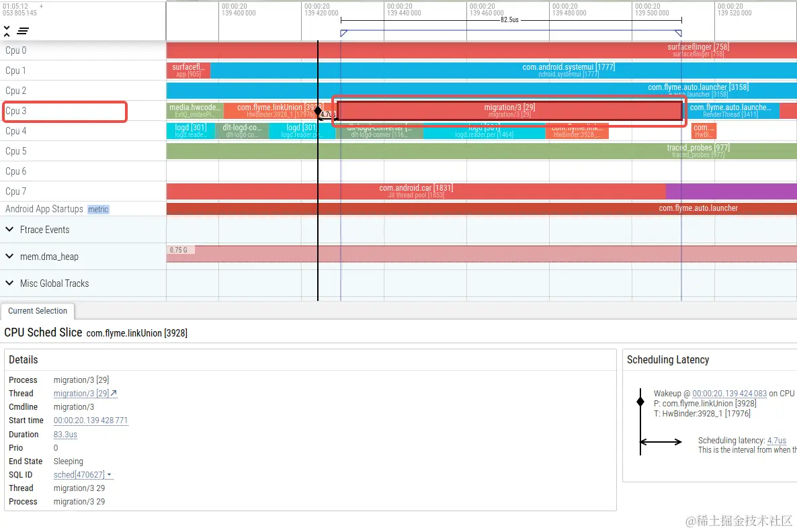The height and width of the screenshot is (532, 797).
Task: Select the migration/3 [29] slice on Cpu 3
Action: pyautogui.click(x=509, y=111)
